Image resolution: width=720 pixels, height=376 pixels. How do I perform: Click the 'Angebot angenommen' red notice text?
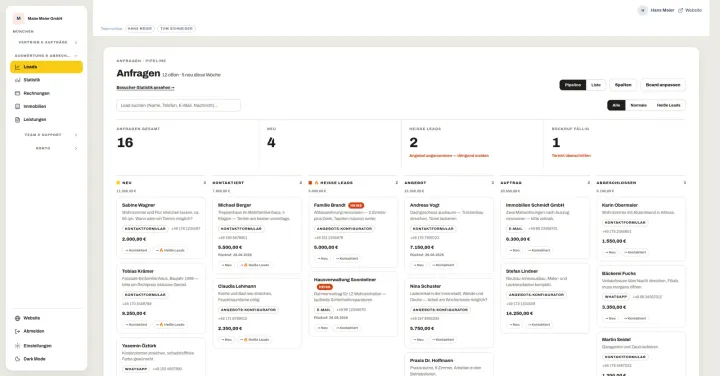pyautogui.click(x=449, y=156)
